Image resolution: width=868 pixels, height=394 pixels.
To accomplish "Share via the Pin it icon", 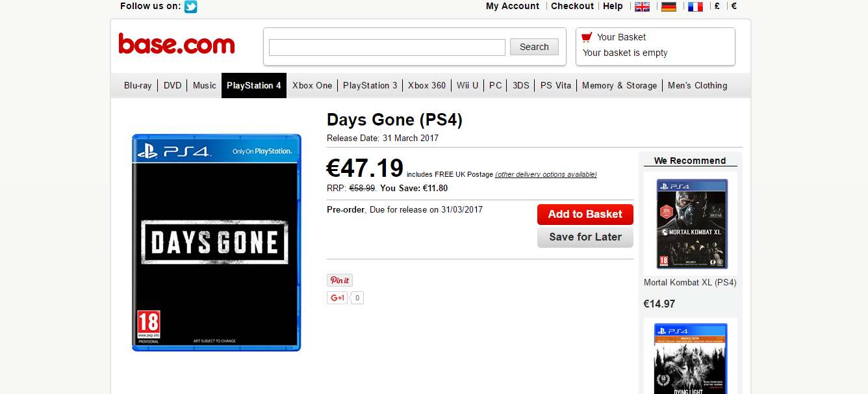I will pyautogui.click(x=340, y=280).
